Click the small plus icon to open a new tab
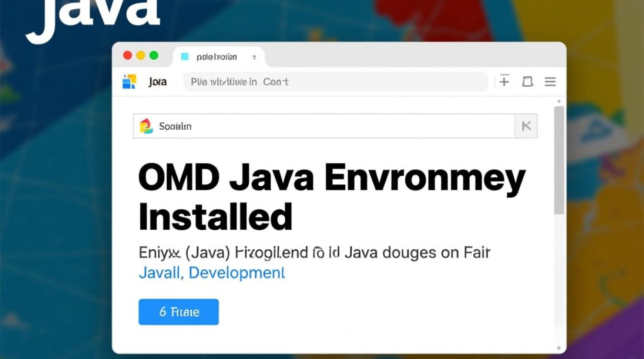Viewport: 644px width, 359px height. click(254, 56)
